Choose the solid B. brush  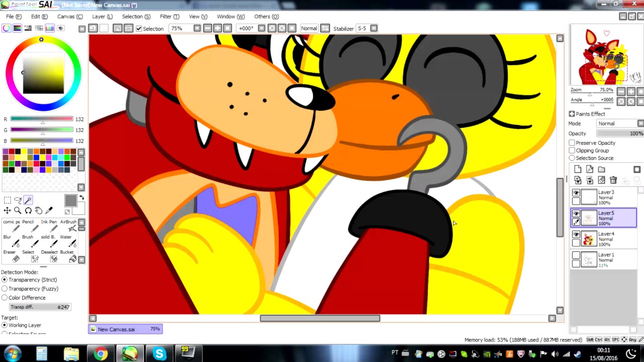click(x=49, y=240)
